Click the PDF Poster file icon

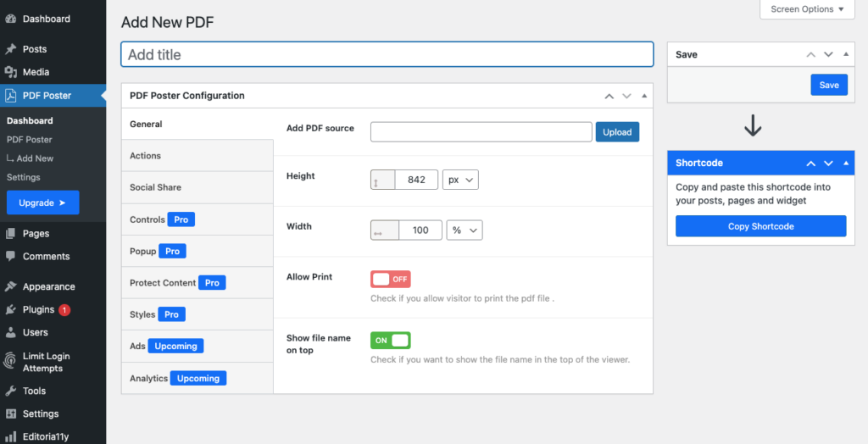pyautogui.click(x=10, y=95)
